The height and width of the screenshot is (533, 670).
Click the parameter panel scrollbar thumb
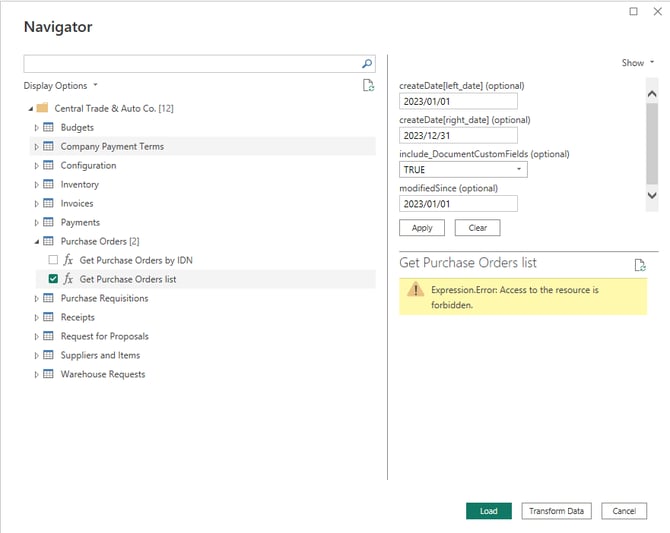(652, 143)
